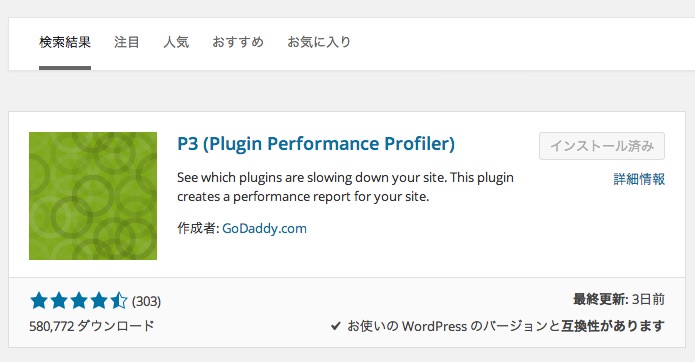Image resolution: width=695 pixels, height=362 pixels.
Task: Open the 詳細情報 link
Action: coord(639,179)
